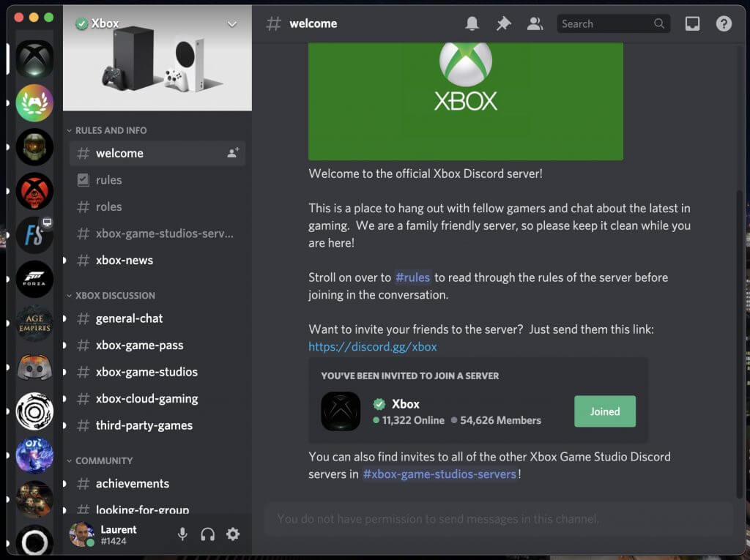Select the welcome channel
The image size is (750, 560).
click(157, 153)
